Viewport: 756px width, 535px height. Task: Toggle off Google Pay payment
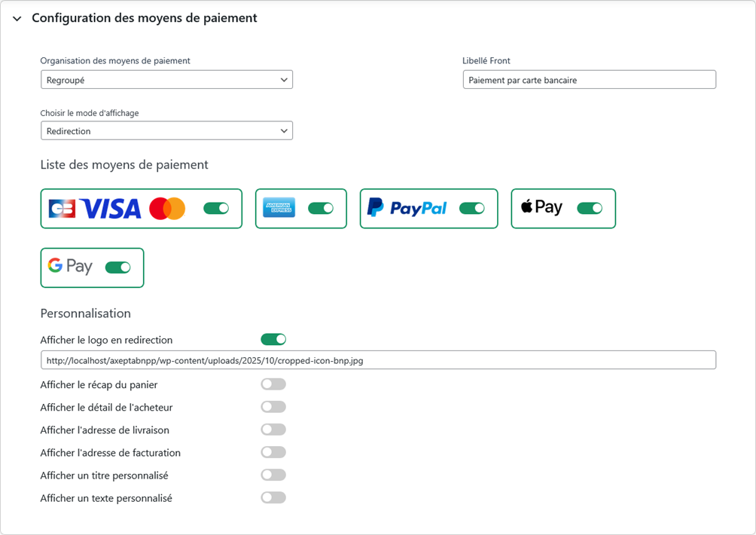[x=118, y=267]
